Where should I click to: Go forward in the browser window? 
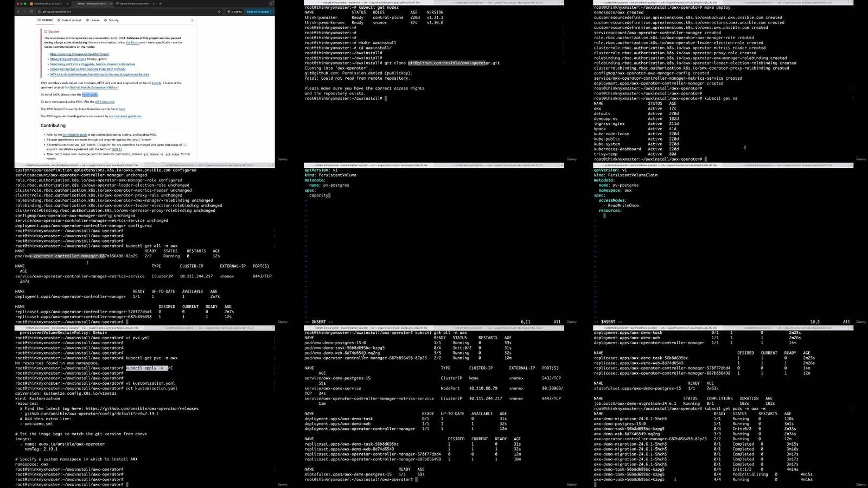[x=25, y=11]
